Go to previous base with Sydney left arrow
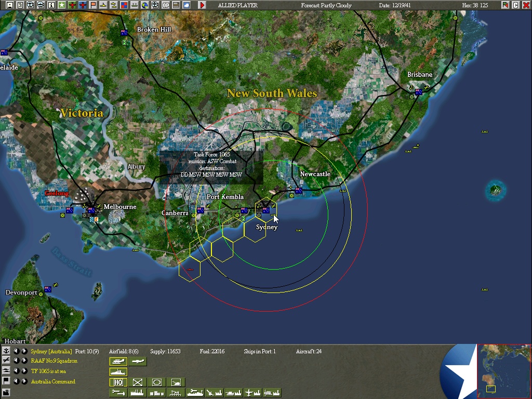The width and height of the screenshot is (532, 399). point(16,351)
